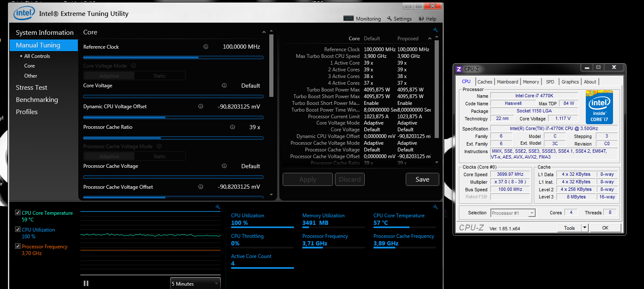Click info icon beside Processor Cache Voltage
644x289 pixels.
point(224,166)
